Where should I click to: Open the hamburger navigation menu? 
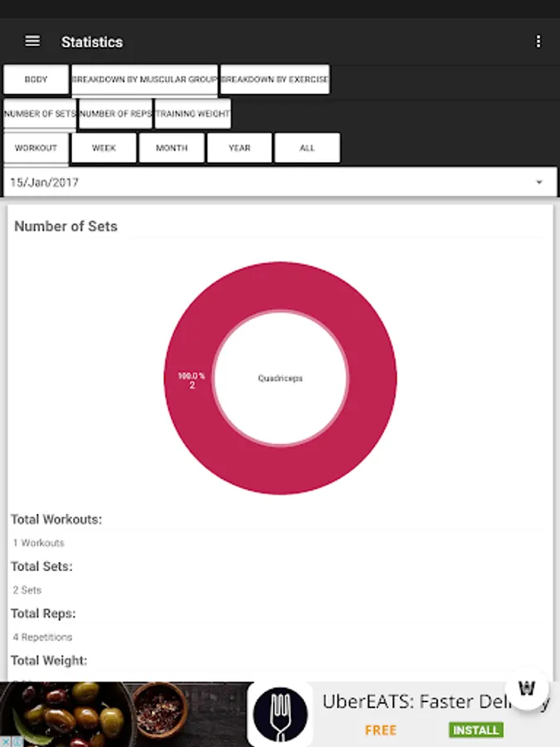point(32,41)
